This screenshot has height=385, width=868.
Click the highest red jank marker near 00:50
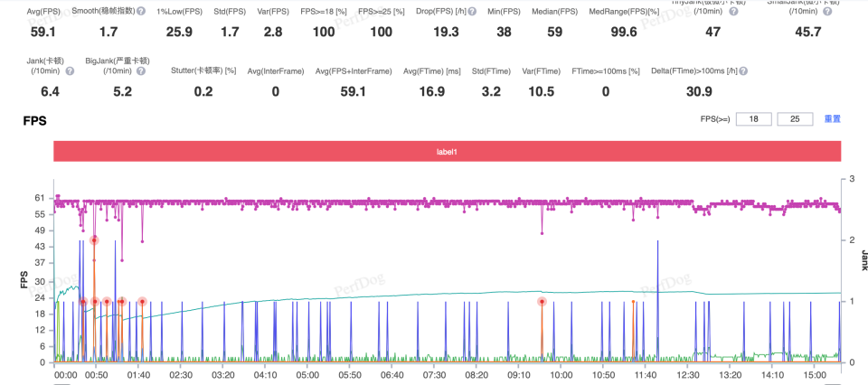(95, 239)
